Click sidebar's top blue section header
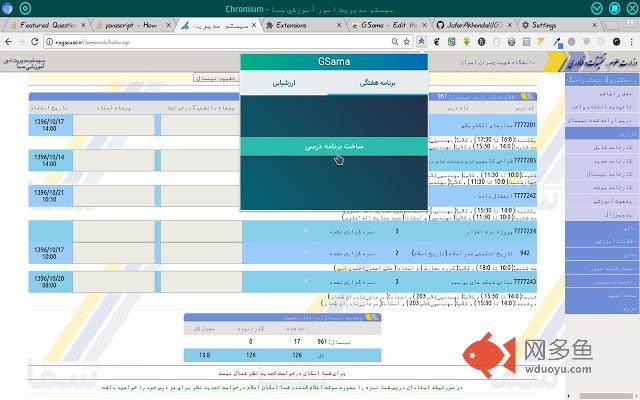The height and width of the screenshot is (400, 640). tap(600, 80)
